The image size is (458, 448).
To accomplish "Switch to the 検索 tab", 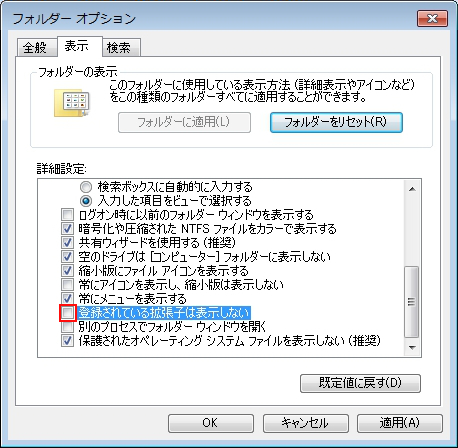I will [119, 47].
